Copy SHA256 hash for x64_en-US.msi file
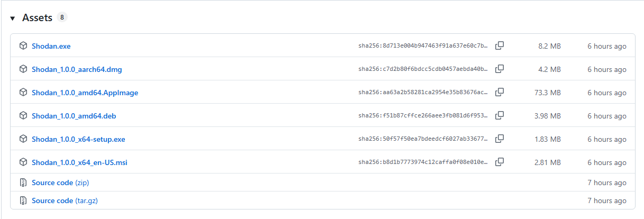This screenshot has width=644, height=219. [499, 162]
